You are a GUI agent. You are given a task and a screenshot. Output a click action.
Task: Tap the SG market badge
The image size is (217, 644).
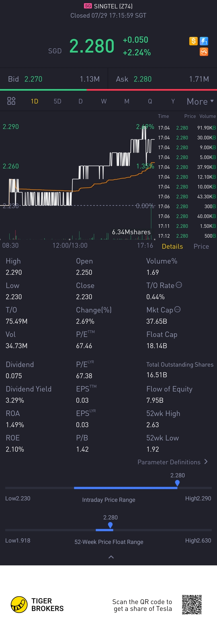tap(88, 6)
